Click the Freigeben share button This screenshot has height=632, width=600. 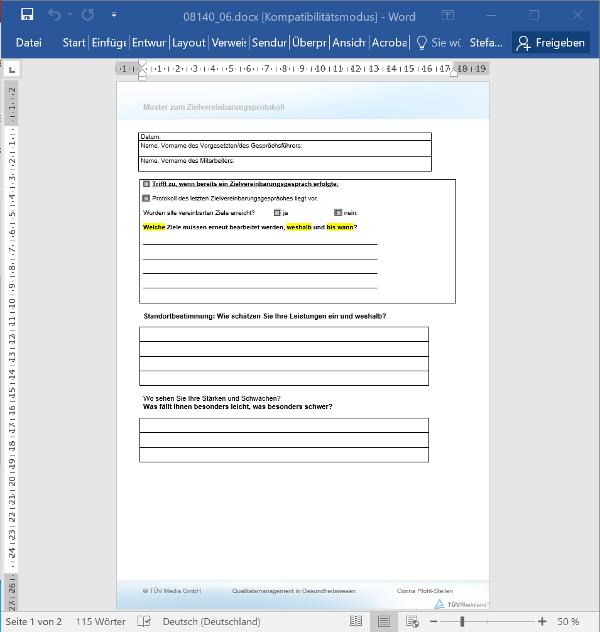coord(549,43)
